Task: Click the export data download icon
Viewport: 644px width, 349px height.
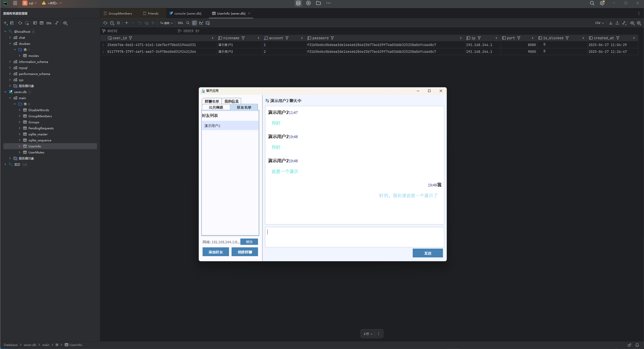Action: point(610,23)
